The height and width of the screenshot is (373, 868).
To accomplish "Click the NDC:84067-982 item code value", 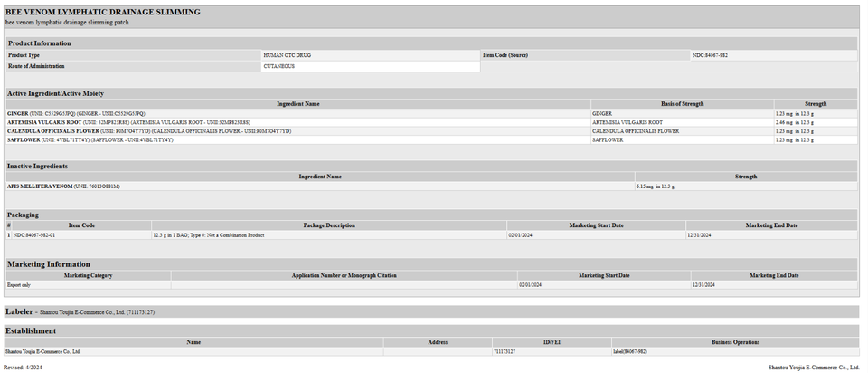I will point(710,55).
